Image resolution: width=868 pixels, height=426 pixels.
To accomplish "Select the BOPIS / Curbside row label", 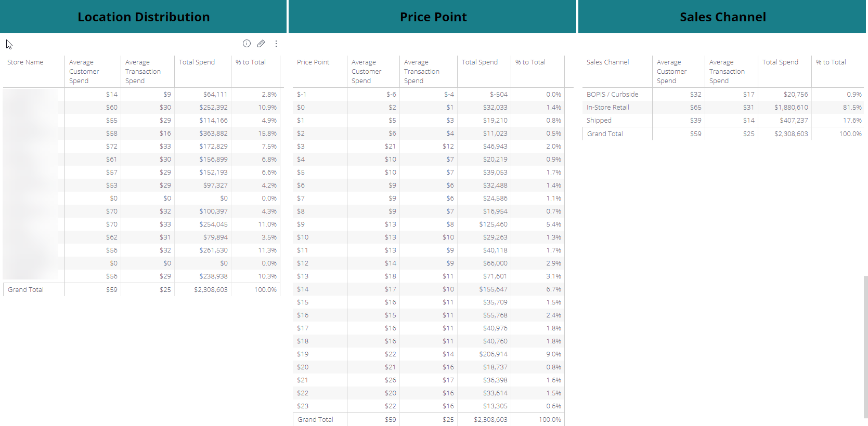I will tap(612, 95).
